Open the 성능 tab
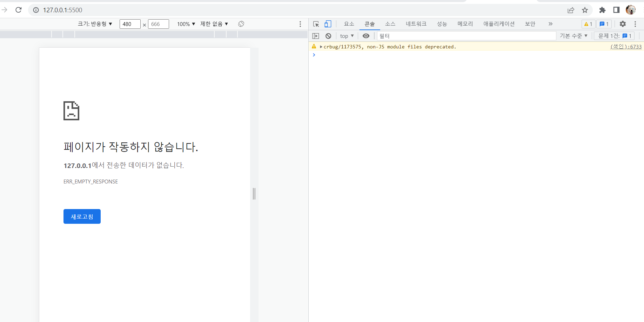The image size is (644, 322). tap(442, 24)
